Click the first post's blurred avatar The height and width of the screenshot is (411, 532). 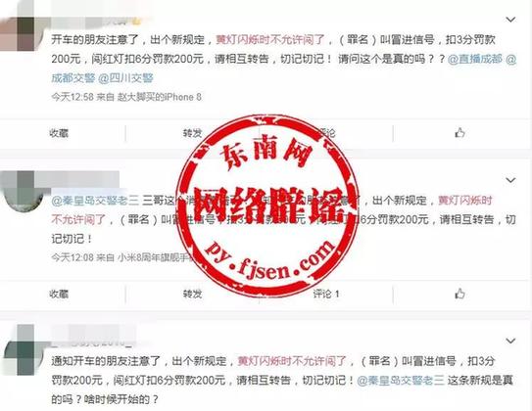coord(21,34)
